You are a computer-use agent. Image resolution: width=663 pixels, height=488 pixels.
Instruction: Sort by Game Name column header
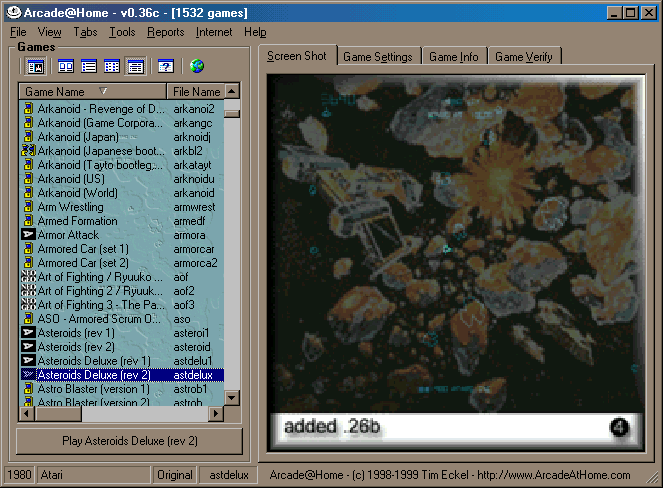point(93,91)
